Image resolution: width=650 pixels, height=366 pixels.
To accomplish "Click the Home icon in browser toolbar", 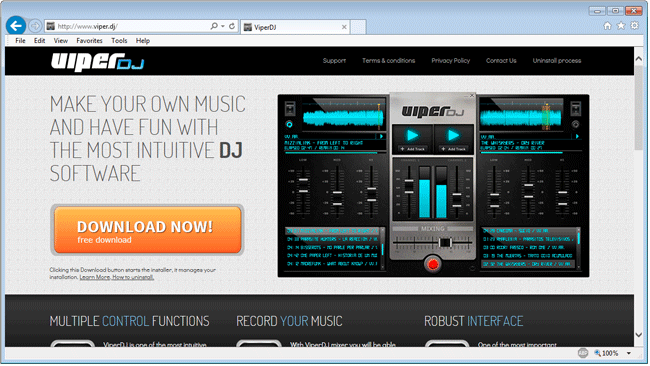I will tap(607, 26).
